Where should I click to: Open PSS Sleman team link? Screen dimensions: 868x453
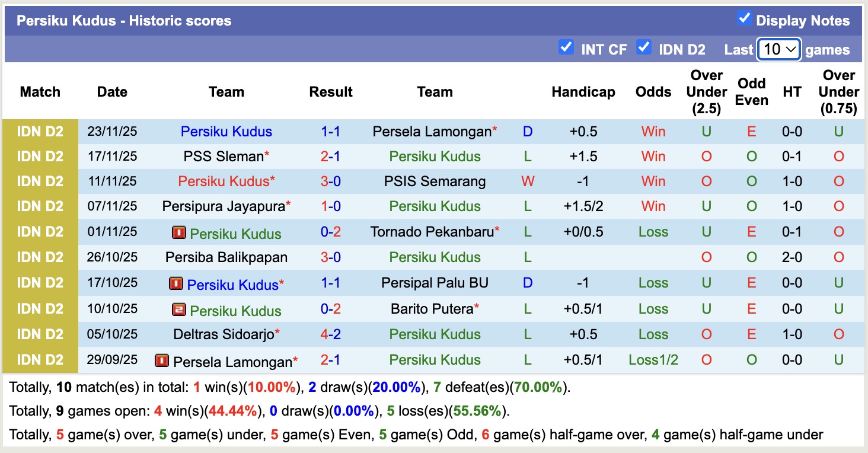point(223,157)
